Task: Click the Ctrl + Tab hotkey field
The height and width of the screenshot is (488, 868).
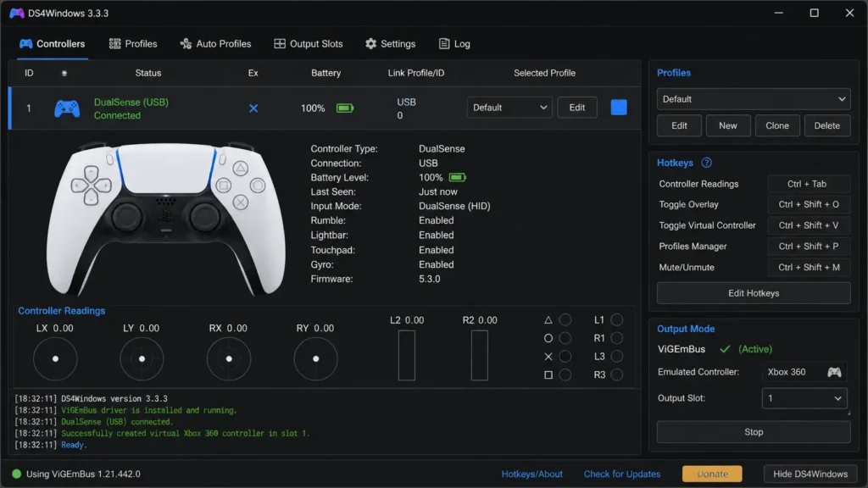Action: (x=809, y=184)
